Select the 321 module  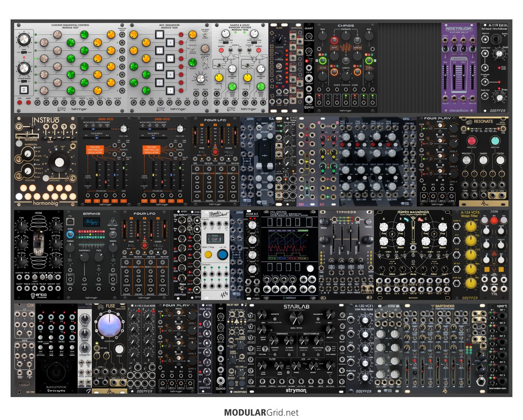tap(328, 161)
